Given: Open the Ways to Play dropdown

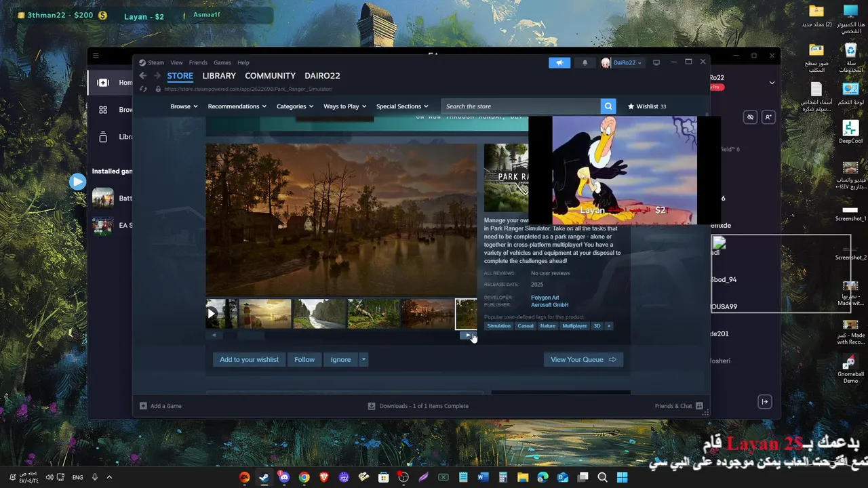Looking at the screenshot, I should (x=344, y=106).
